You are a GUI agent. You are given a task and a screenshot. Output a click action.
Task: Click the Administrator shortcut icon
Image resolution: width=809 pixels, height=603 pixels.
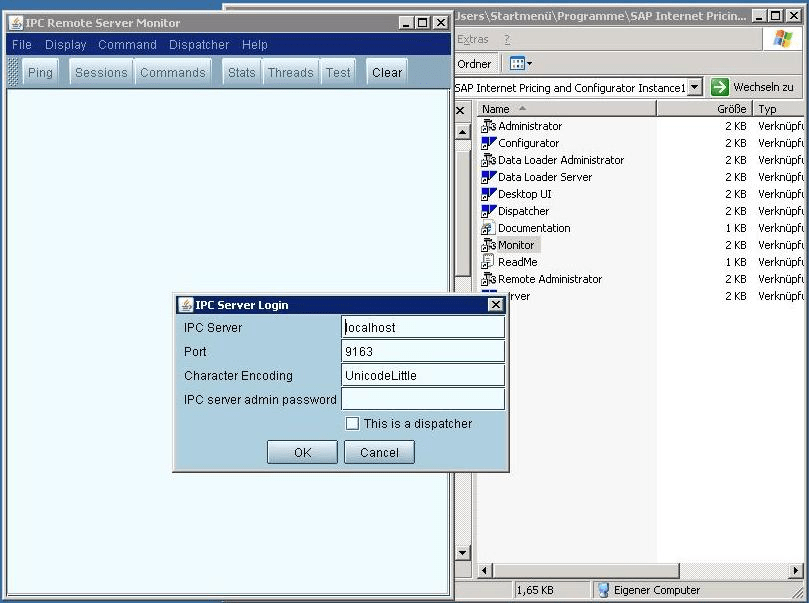(488, 126)
